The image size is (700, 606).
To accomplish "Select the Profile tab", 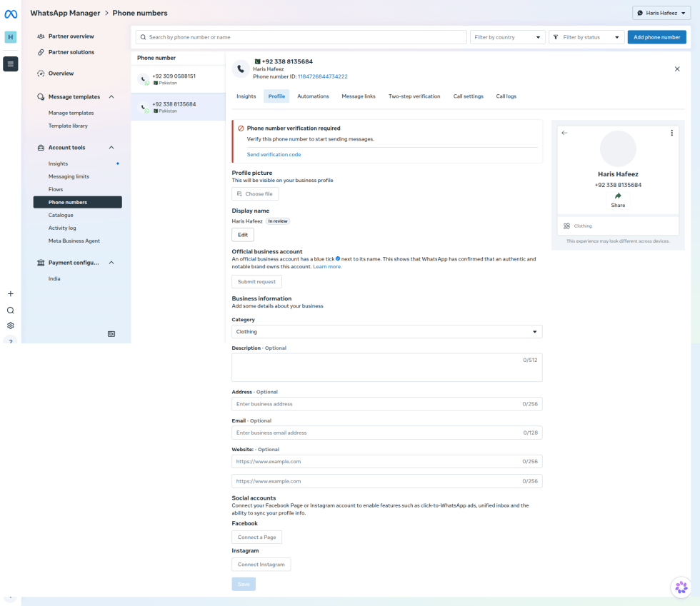I will 276,96.
